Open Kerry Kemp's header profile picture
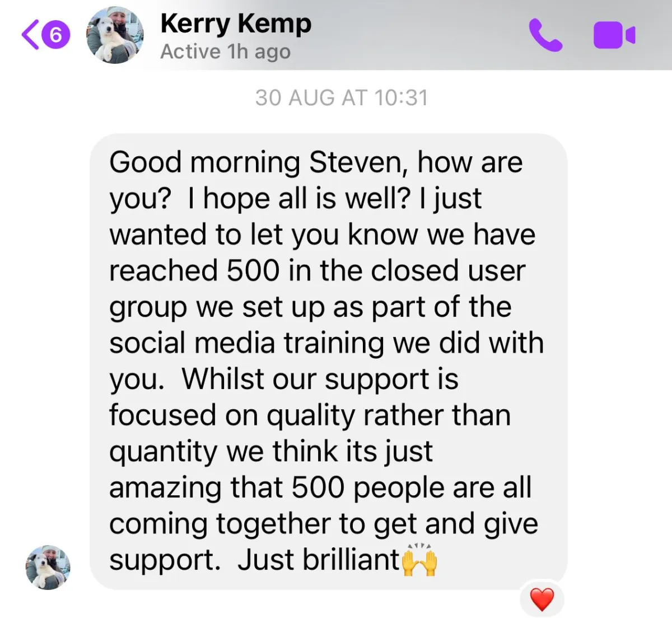 coord(115,35)
